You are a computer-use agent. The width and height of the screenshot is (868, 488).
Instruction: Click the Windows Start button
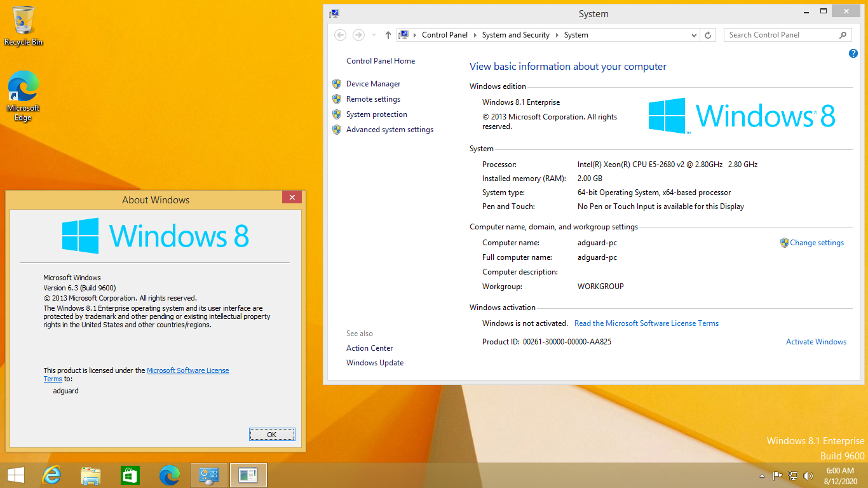tap(15, 475)
